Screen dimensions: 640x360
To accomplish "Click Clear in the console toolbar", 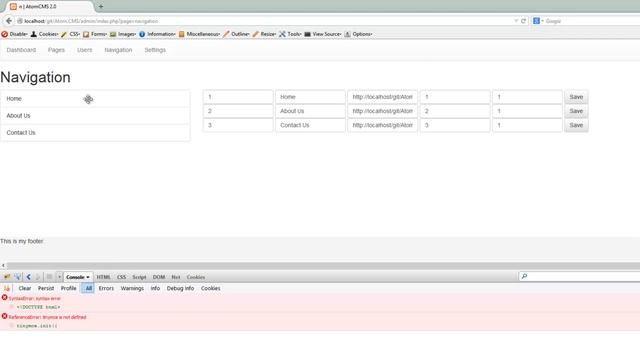I will [x=24, y=288].
